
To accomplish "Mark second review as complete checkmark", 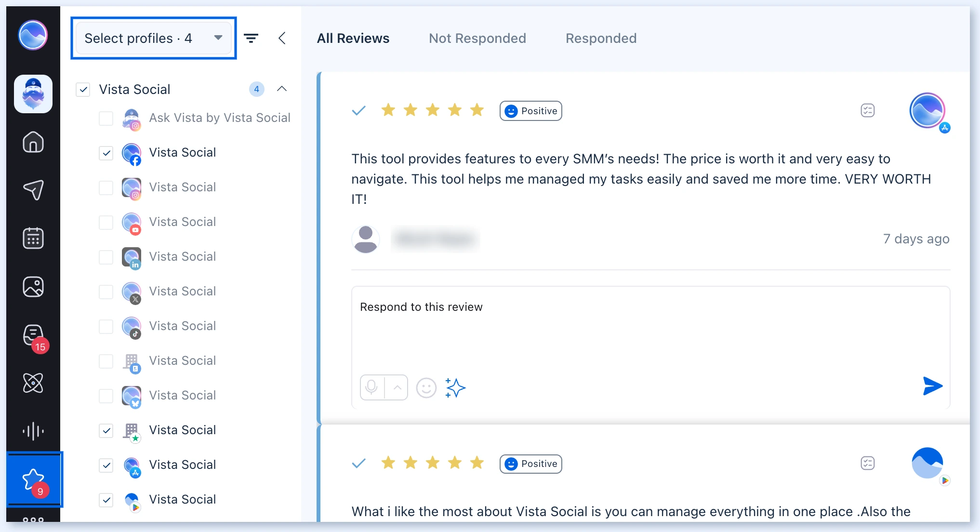I will [359, 464].
